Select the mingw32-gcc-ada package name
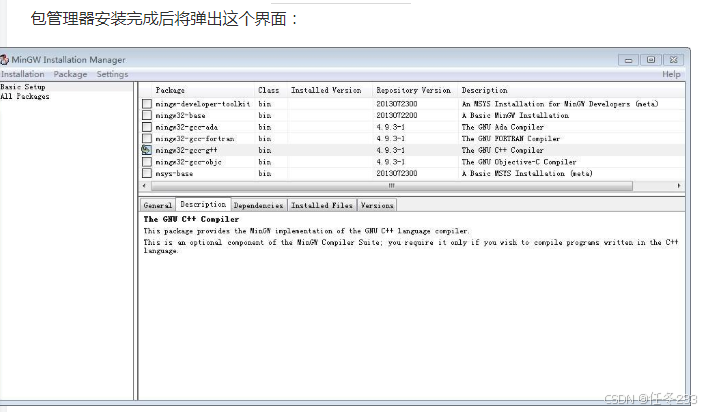This screenshot has width=711, height=412. click(x=186, y=127)
